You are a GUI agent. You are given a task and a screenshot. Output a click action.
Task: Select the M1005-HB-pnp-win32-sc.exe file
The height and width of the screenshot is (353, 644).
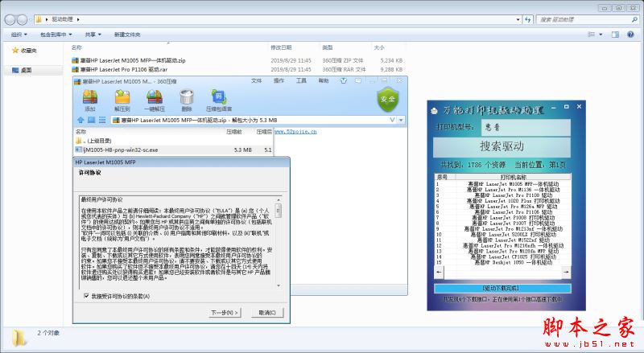pos(121,150)
